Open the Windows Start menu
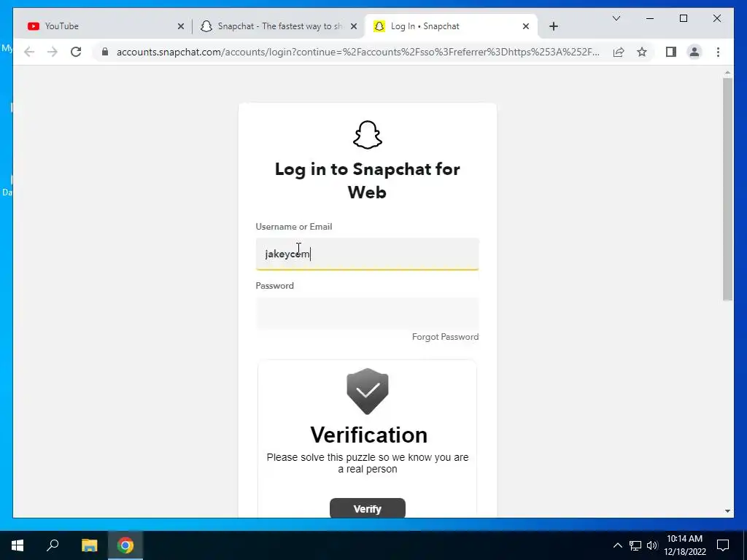This screenshot has height=560, width=747. tap(18, 545)
